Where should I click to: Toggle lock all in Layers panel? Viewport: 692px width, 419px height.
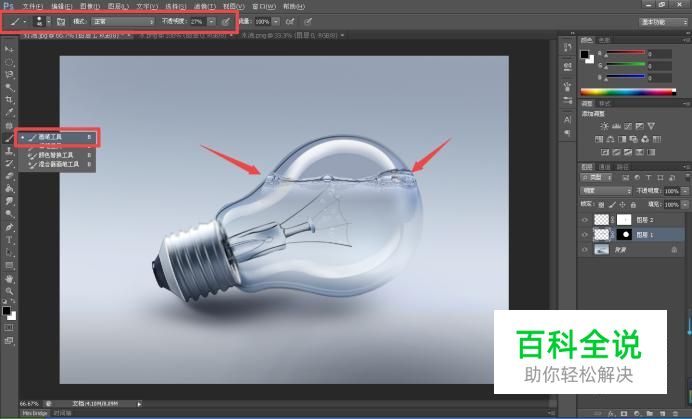pyautogui.click(x=633, y=205)
